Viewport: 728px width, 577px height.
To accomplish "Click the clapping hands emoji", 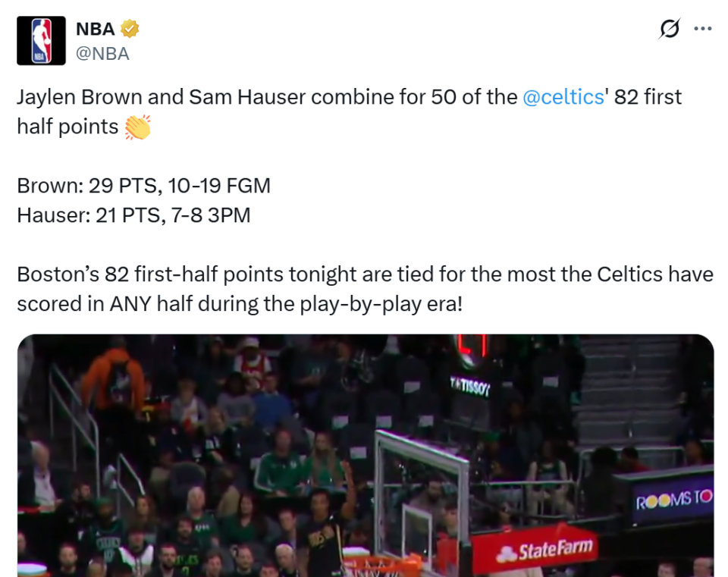I will [x=137, y=127].
